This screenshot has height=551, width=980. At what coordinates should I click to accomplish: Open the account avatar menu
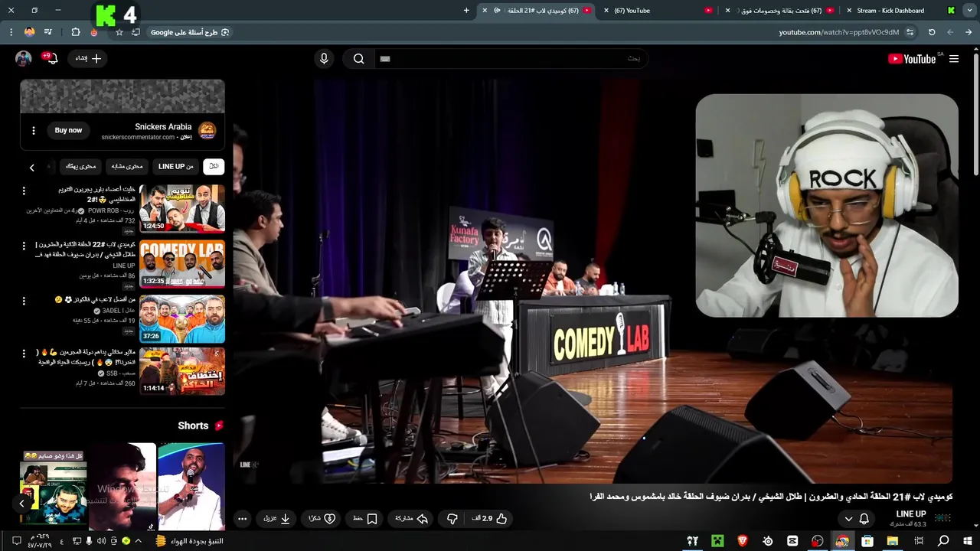[23, 59]
